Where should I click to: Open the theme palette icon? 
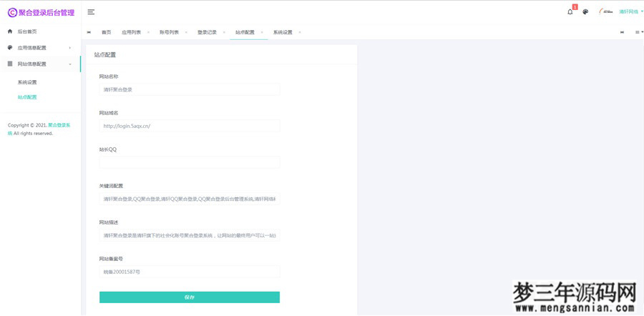click(585, 12)
